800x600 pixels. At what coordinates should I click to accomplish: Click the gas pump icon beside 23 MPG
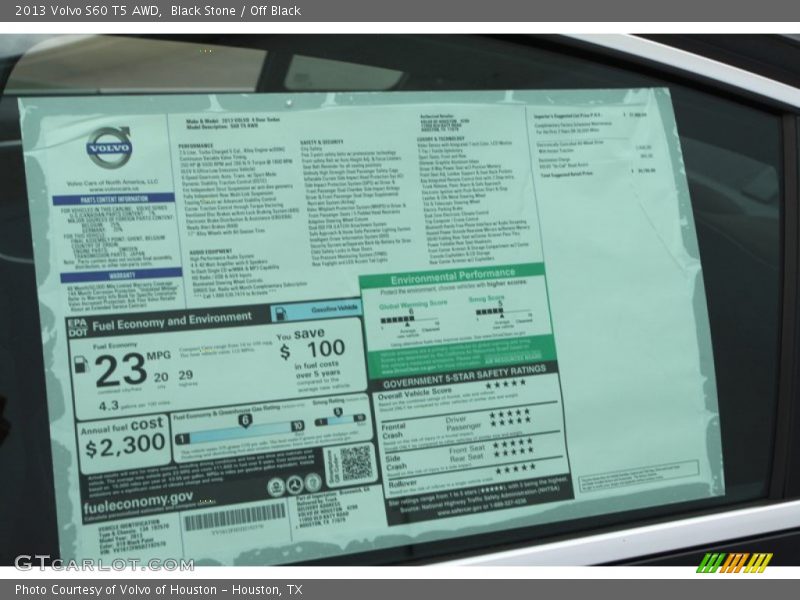pos(81,364)
